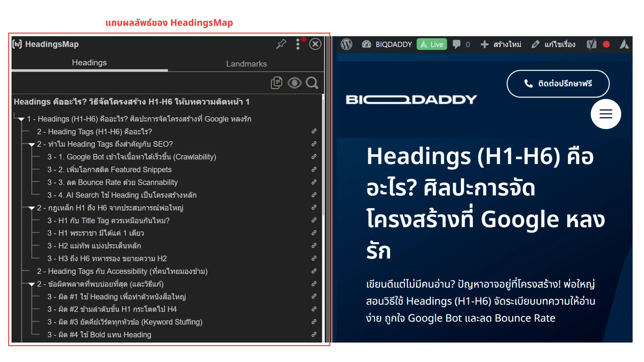Open Yoast SEO icon in admin bar
The height and width of the screenshot is (362, 644).
click(591, 44)
